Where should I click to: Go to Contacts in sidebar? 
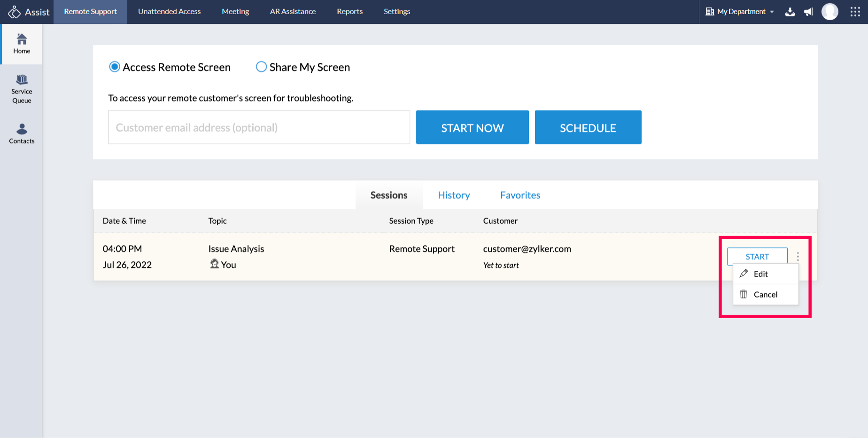pos(22,133)
